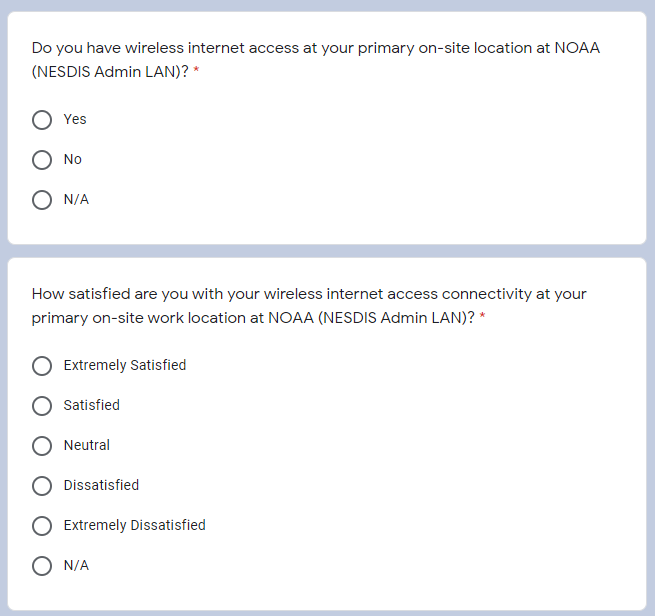
Task: Click the 'No' label text
Action: (73, 160)
